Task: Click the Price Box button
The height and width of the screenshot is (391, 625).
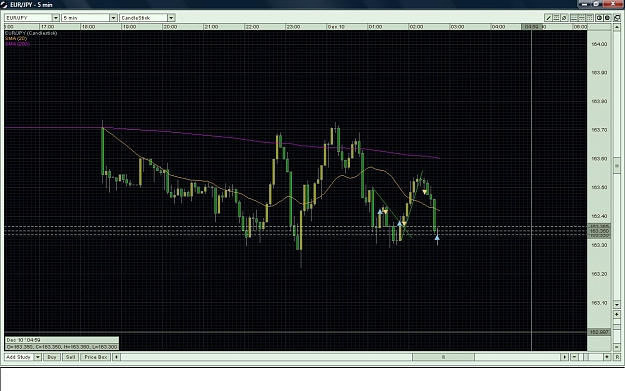Action: coord(96,357)
